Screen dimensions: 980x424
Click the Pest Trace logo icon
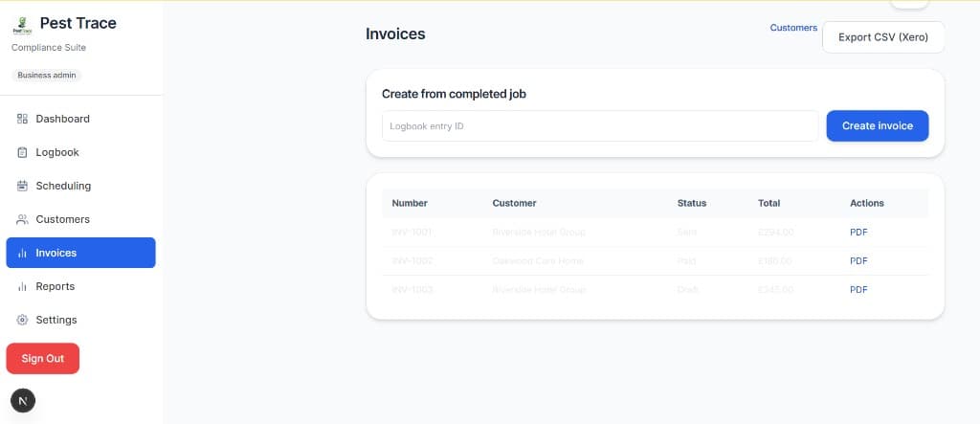point(23,26)
